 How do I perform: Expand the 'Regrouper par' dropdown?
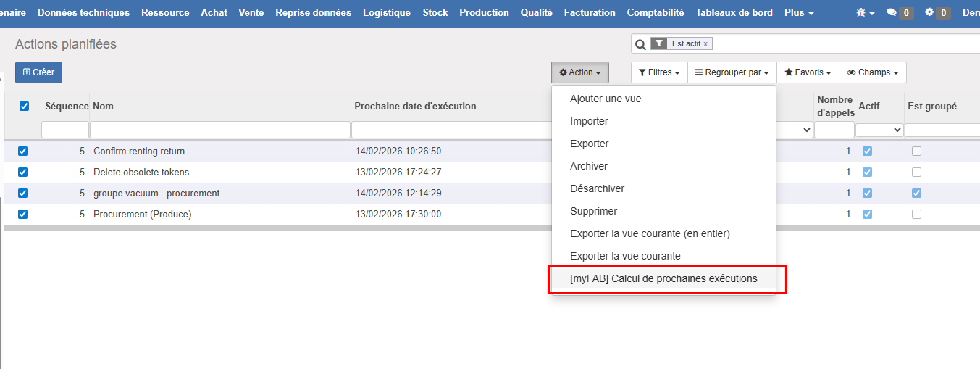click(732, 72)
